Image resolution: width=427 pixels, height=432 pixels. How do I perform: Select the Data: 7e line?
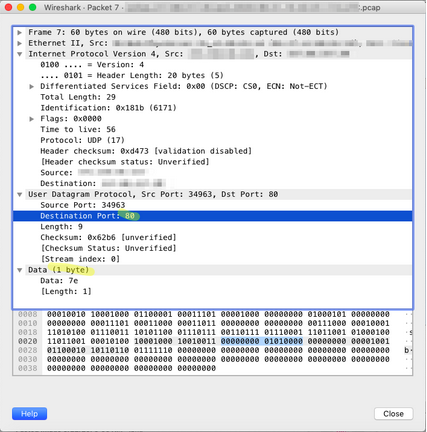click(x=59, y=281)
